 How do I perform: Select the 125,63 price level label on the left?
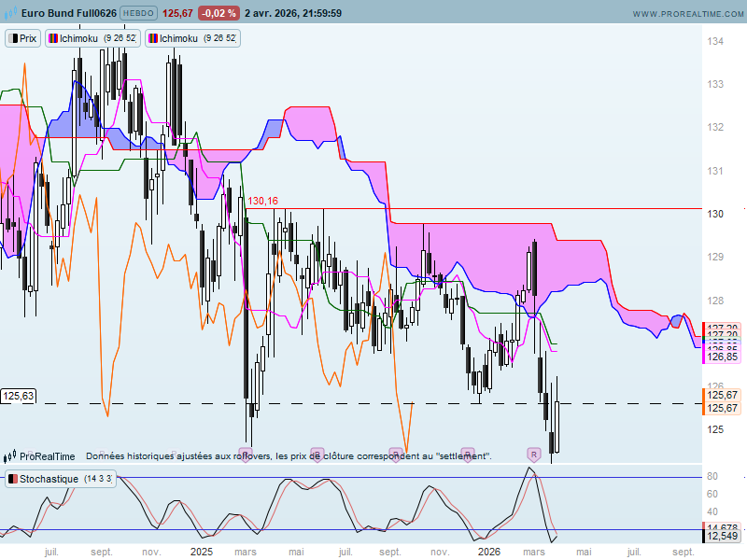pos(19,396)
